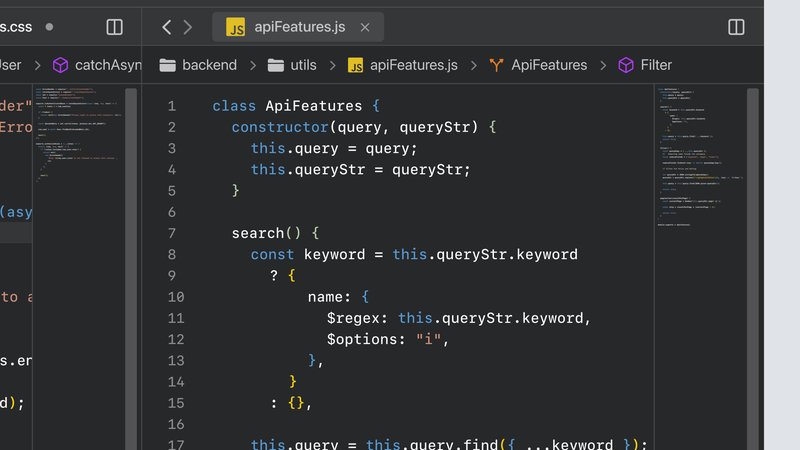Expand the chevron after ApiFeatures breadcrumb
The height and width of the screenshot is (450, 800).
pyautogui.click(x=603, y=65)
